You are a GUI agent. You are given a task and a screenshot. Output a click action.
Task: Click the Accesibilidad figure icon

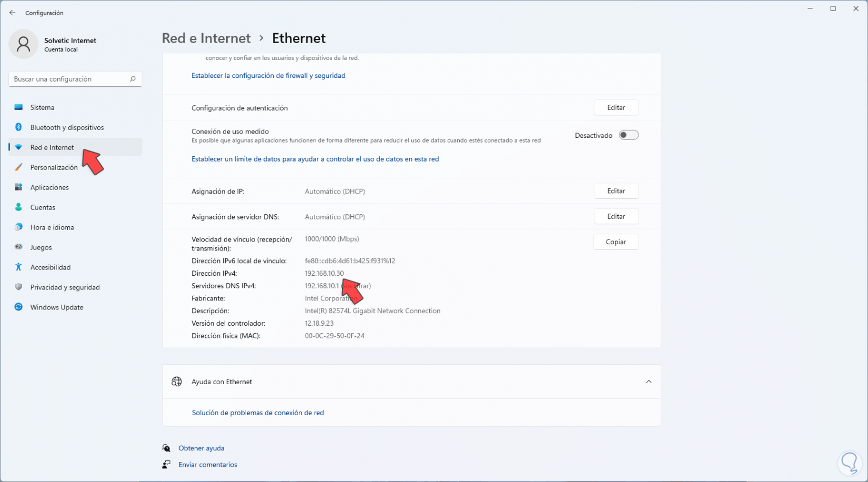pos(18,267)
